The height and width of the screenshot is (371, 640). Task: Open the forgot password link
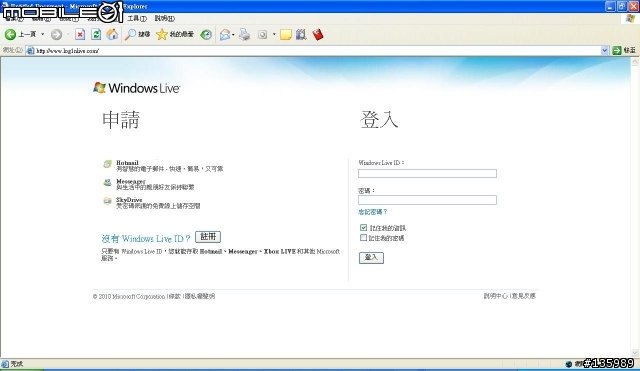click(372, 212)
